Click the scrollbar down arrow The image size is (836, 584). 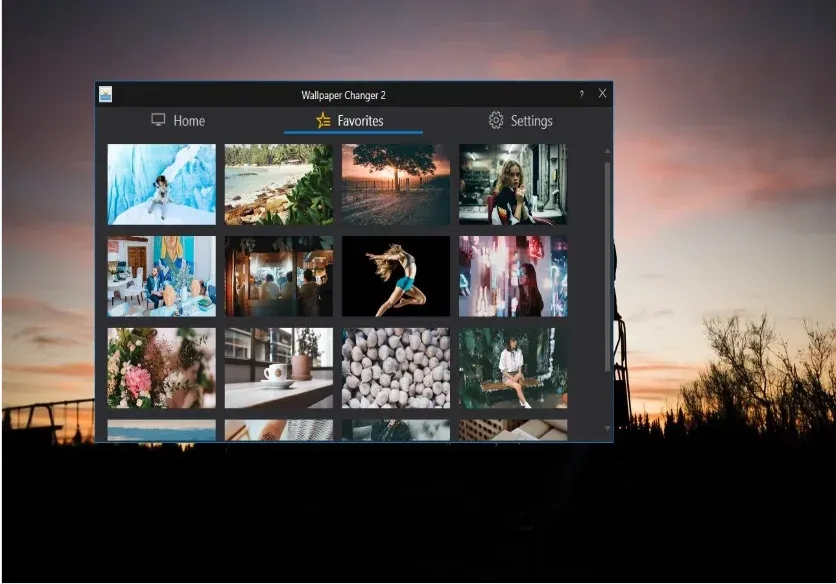point(607,428)
